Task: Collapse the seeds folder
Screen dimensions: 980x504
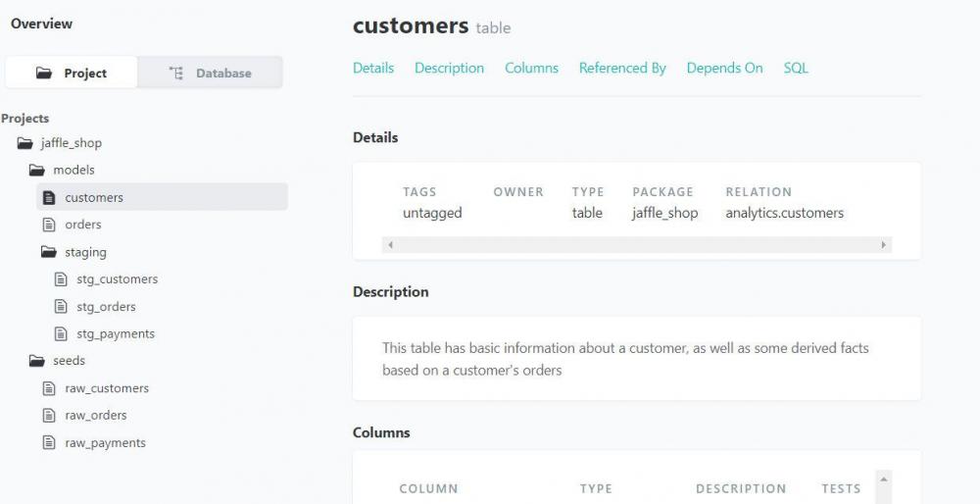Action: pyautogui.click(x=37, y=361)
